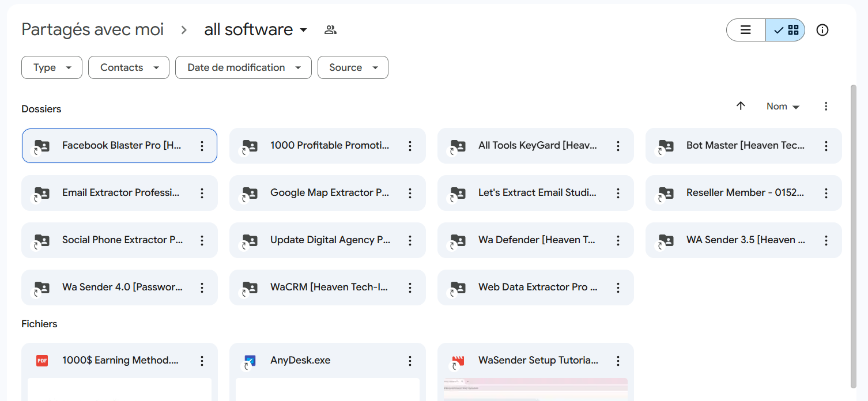Open the Social Phone Extractor folder

tap(119, 240)
